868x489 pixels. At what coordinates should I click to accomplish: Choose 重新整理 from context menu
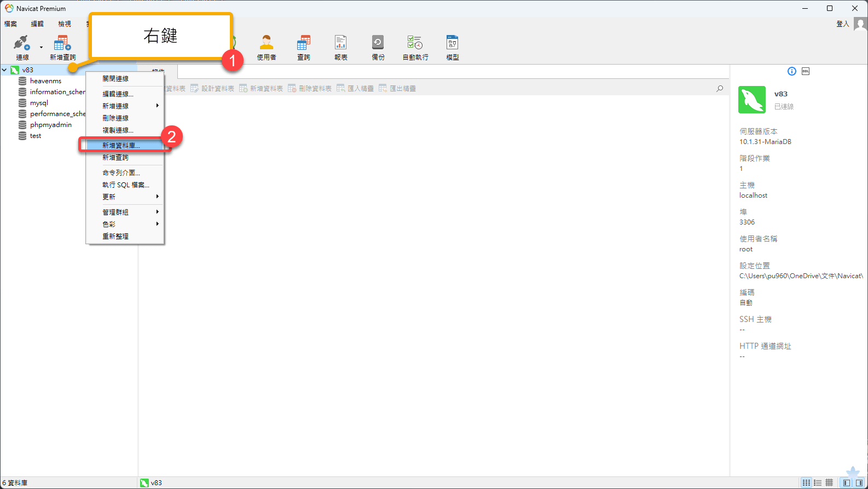125,237
